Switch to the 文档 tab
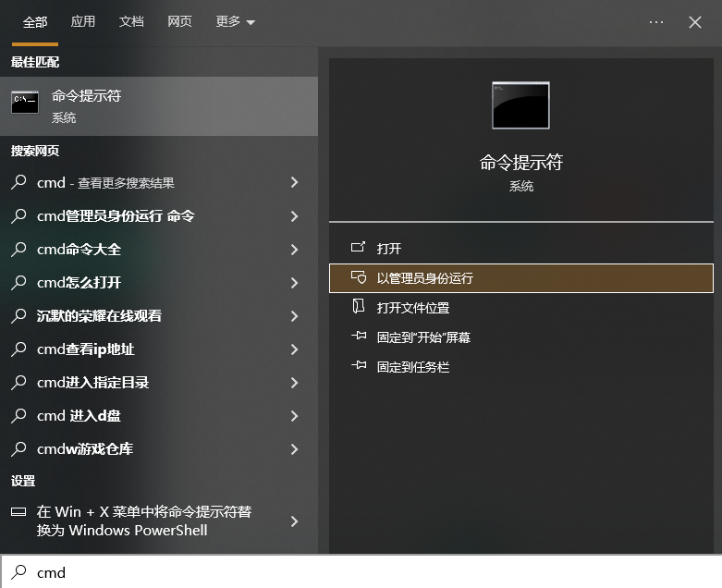Viewport: 722px width, 588px height. point(131,21)
